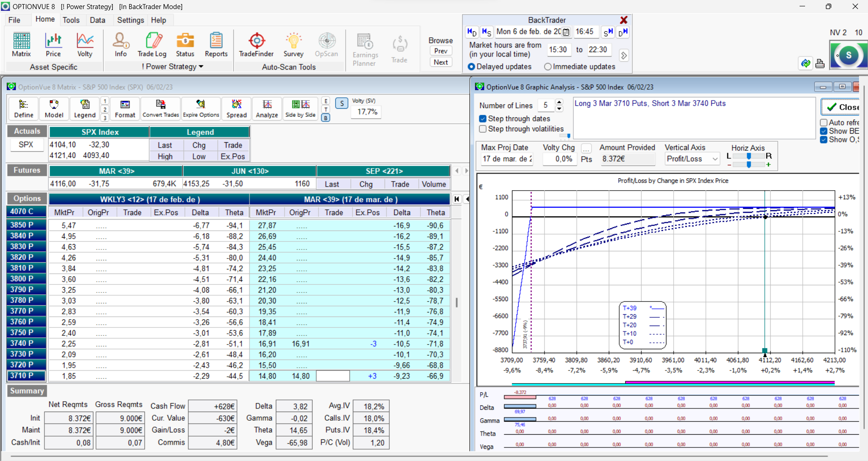
Task: Switch to the Home ribbon tab
Action: tap(45, 19)
